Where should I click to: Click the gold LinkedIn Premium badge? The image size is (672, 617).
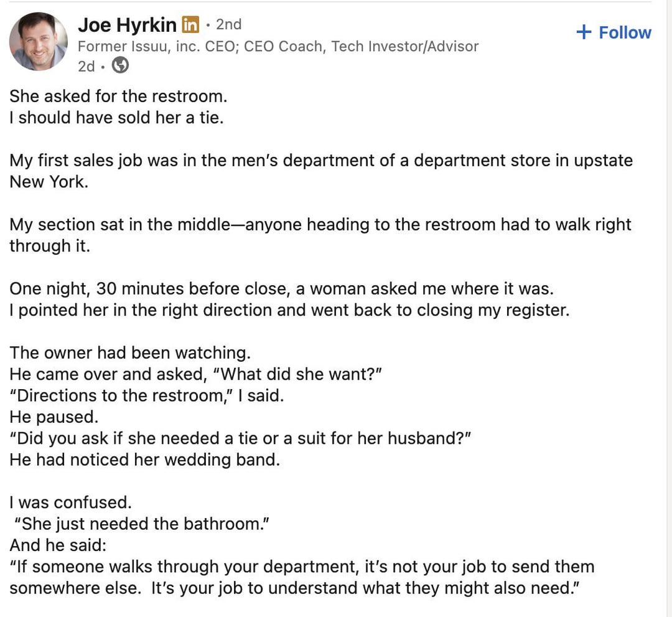(190, 25)
